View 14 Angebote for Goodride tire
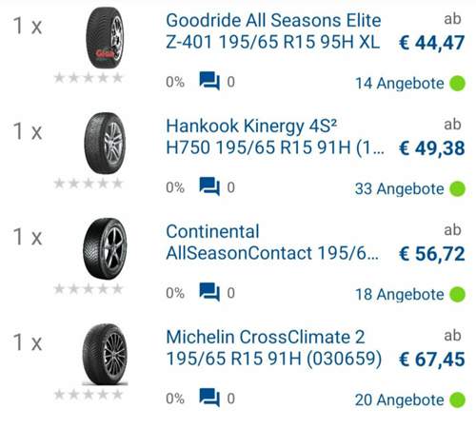 400,84
